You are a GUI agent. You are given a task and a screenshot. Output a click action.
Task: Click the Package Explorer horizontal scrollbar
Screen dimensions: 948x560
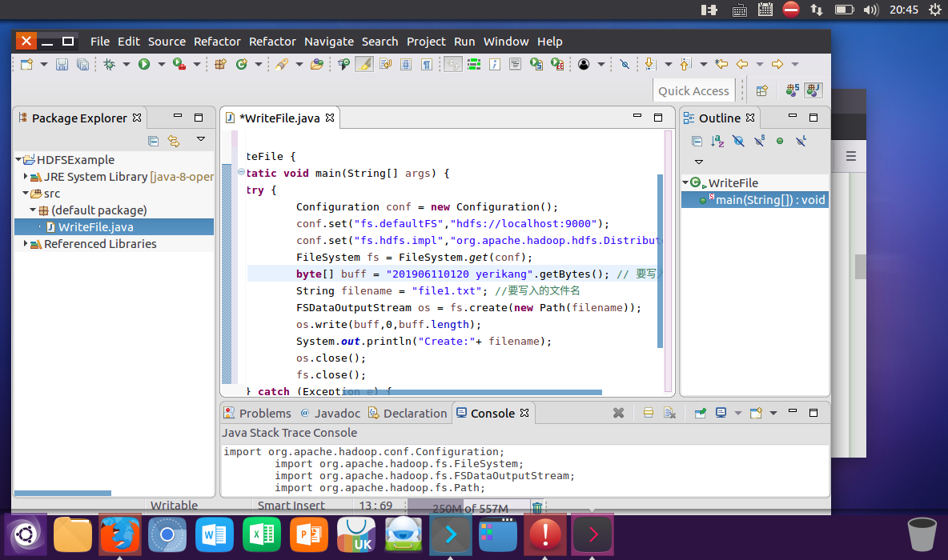click(x=62, y=493)
